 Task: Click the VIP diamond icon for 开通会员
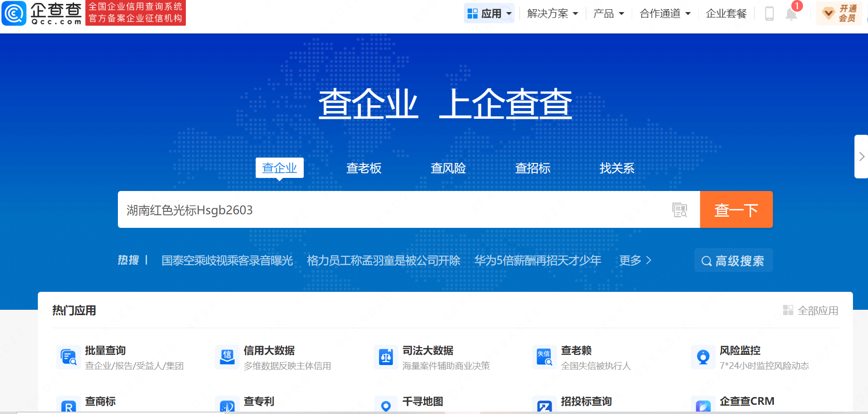pos(829,13)
